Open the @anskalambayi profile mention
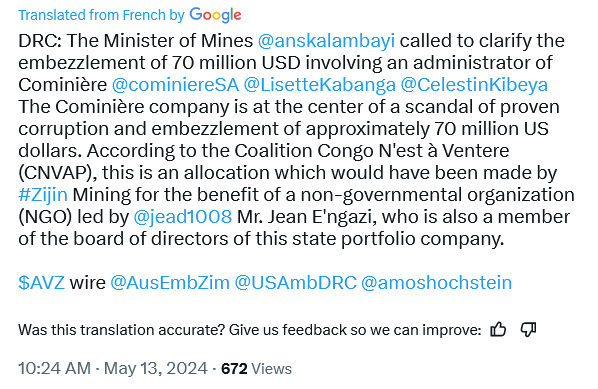Screen dimensions: 598x389 point(326,41)
